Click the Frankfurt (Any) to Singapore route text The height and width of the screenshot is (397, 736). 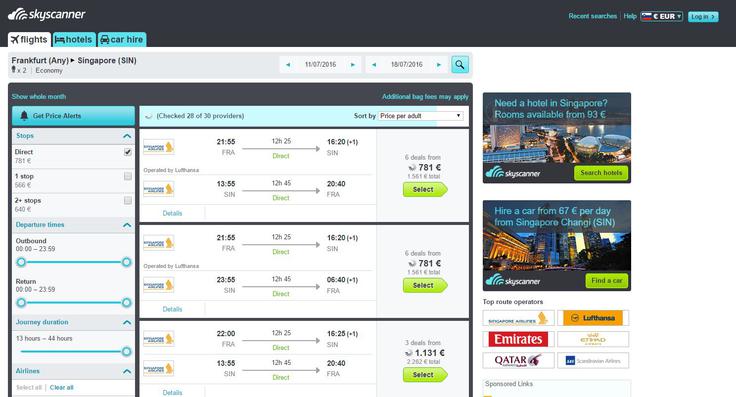point(74,61)
